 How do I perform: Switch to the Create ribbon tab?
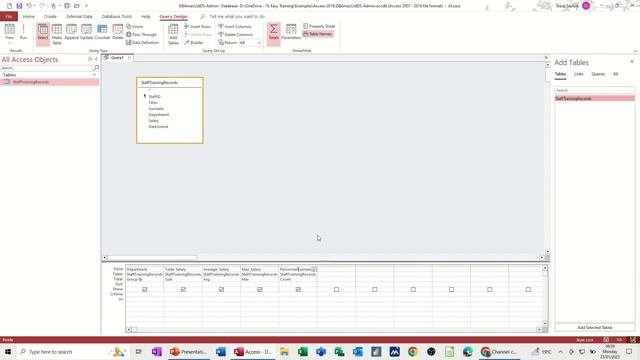click(50, 16)
